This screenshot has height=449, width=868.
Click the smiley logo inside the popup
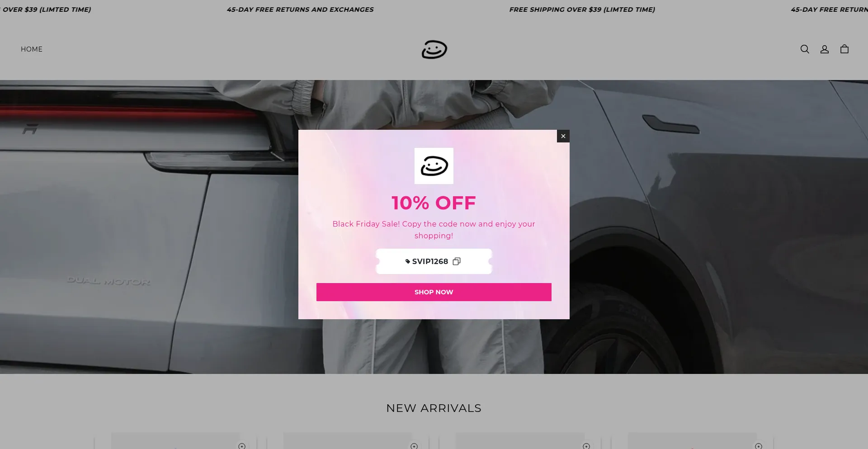[x=434, y=166]
